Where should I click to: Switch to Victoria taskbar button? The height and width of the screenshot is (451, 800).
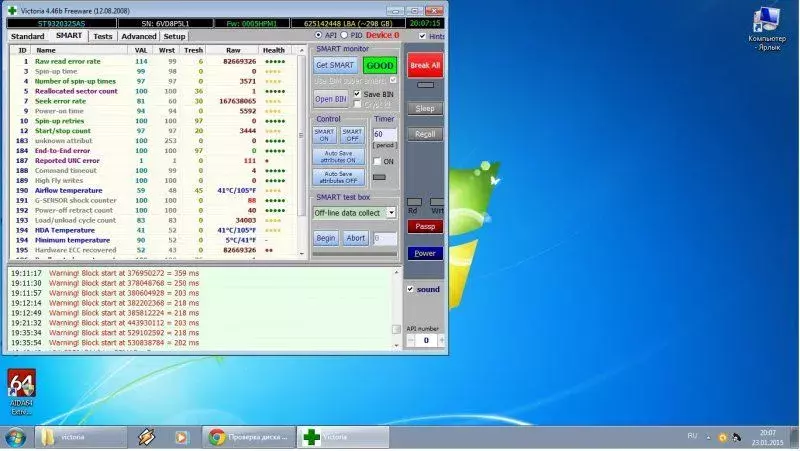point(343,437)
